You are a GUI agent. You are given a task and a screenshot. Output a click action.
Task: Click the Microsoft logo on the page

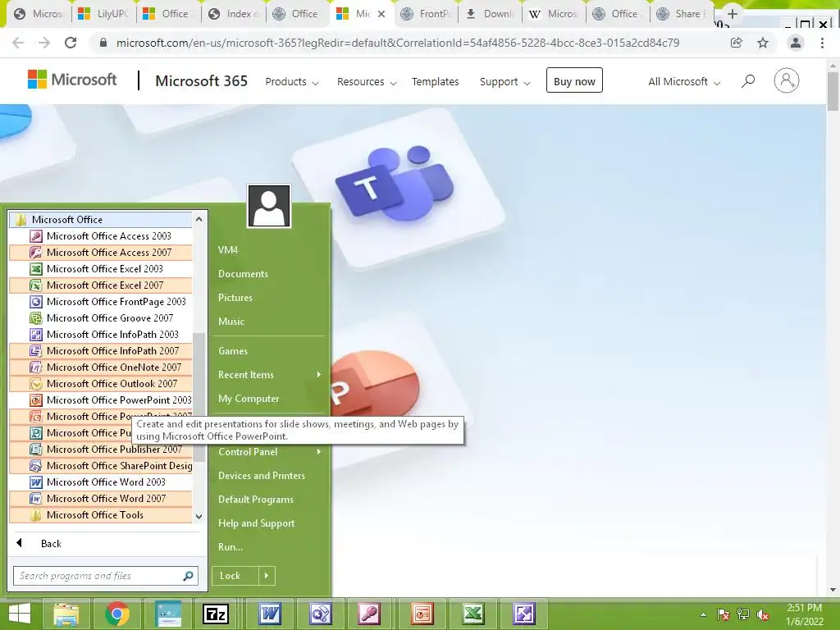[72, 80]
